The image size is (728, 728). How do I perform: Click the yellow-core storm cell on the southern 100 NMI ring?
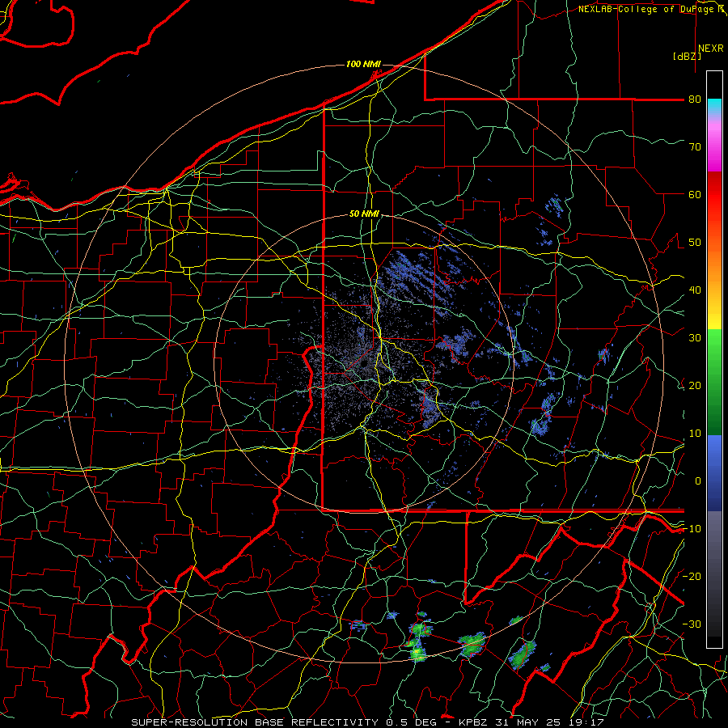coord(418,654)
